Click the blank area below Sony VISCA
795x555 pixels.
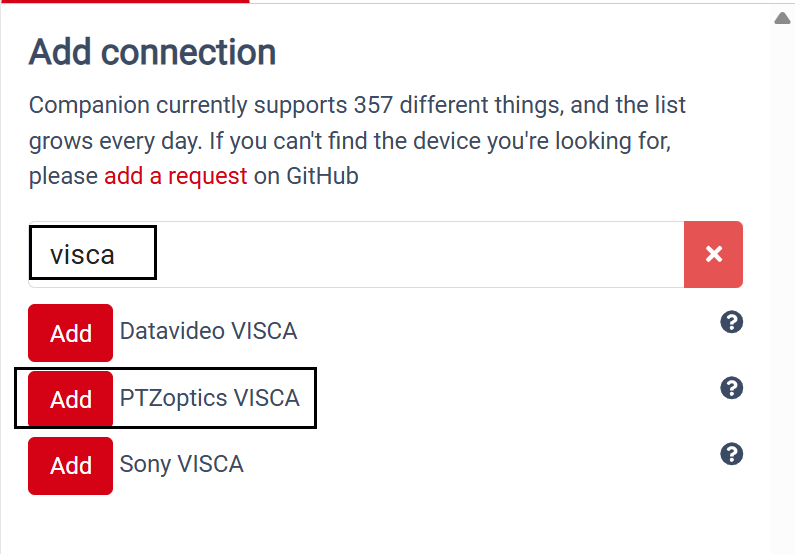(x=380, y=520)
